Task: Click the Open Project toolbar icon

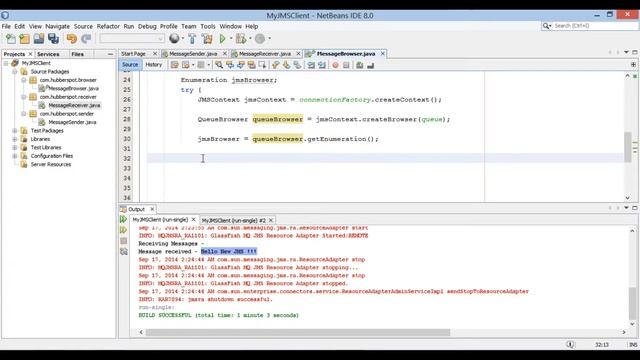Action: pyautogui.click(x=39, y=39)
